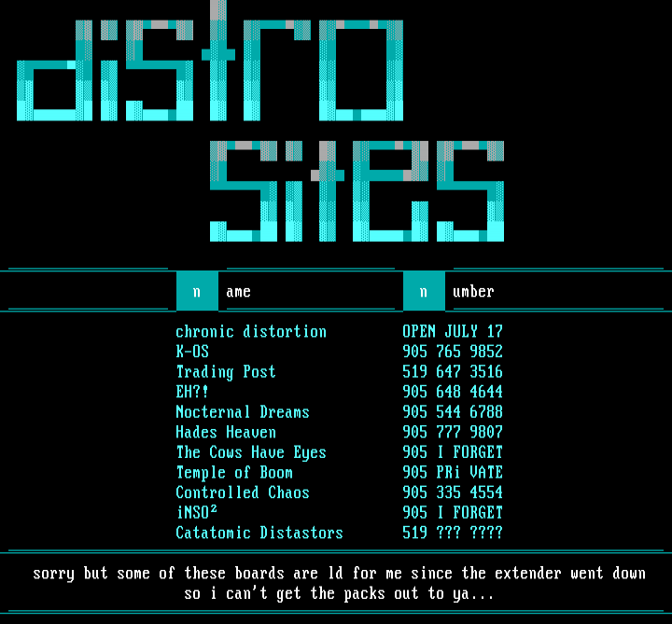Choose the EH?! board name
Viewport: 672px width, 624px height.
[x=192, y=392]
